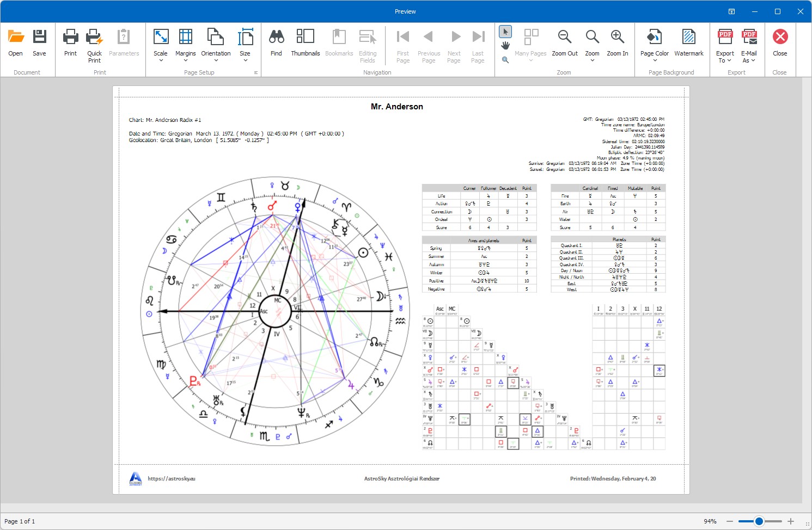Screen dimensions: 812x530
Task: Open the Watermark settings
Action: tap(689, 43)
